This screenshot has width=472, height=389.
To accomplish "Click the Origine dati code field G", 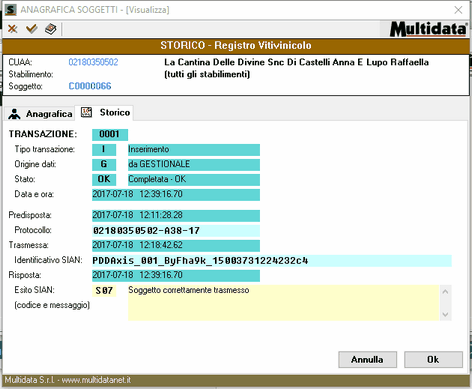I will pos(104,165).
